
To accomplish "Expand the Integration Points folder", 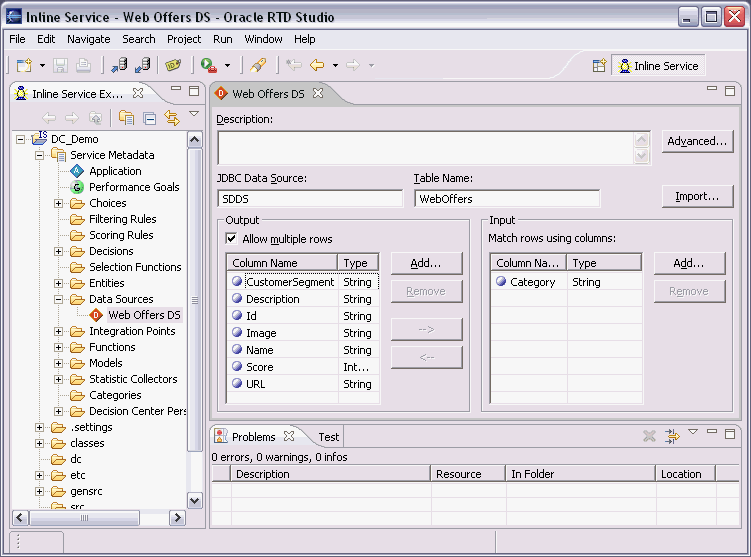I will tap(58, 331).
